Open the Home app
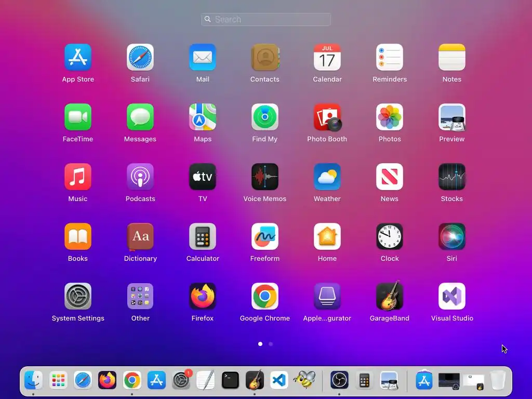 [327, 236]
